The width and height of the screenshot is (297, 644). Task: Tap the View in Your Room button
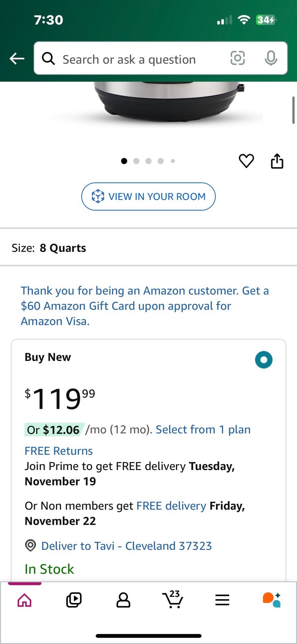coord(148,196)
